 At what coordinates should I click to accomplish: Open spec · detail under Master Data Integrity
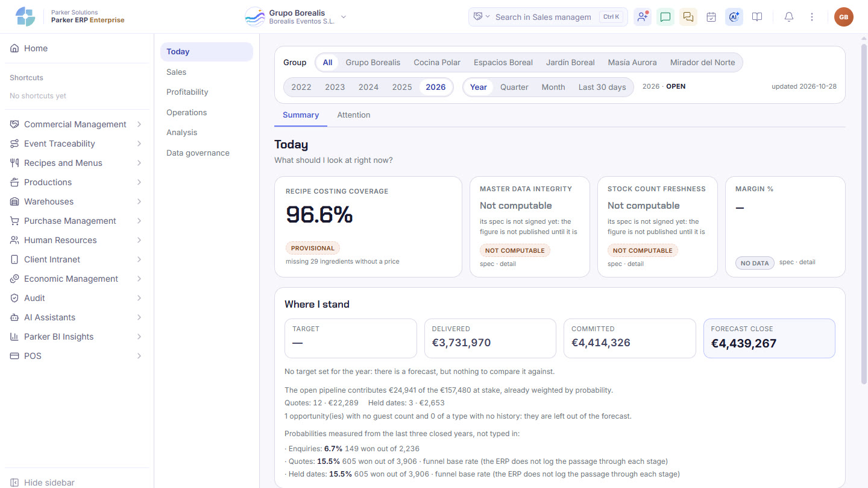pyautogui.click(x=498, y=264)
